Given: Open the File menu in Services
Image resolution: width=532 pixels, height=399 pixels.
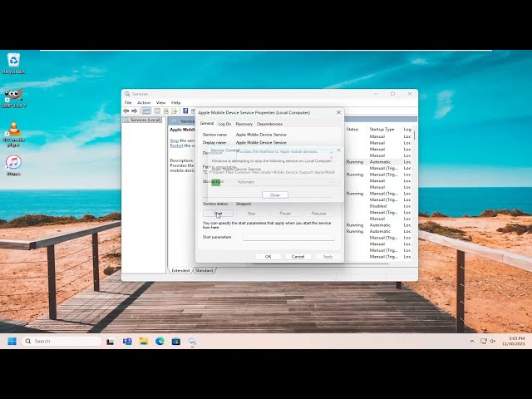Looking at the screenshot, I should click(x=128, y=102).
